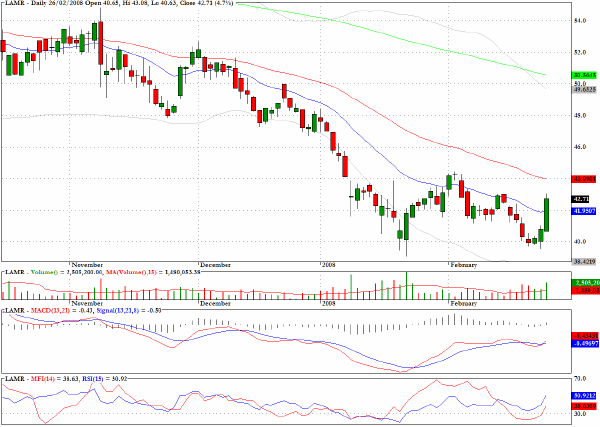Click November label under the price chart
The height and width of the screenshot is (427, 600).
tap(87, 265)
